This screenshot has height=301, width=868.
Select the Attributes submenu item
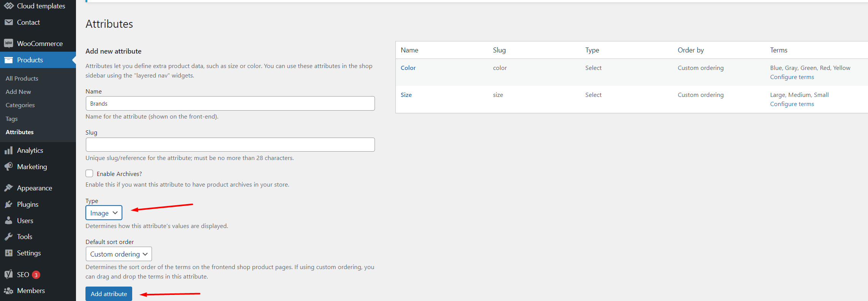[20, 132]
